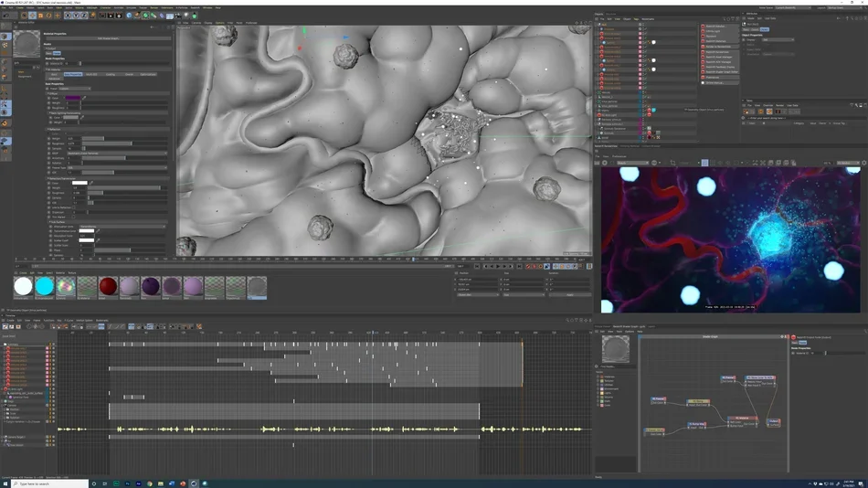The image size is (868, 488).
Task: Click Render to RenderView entry
Action: click(719, 47)
